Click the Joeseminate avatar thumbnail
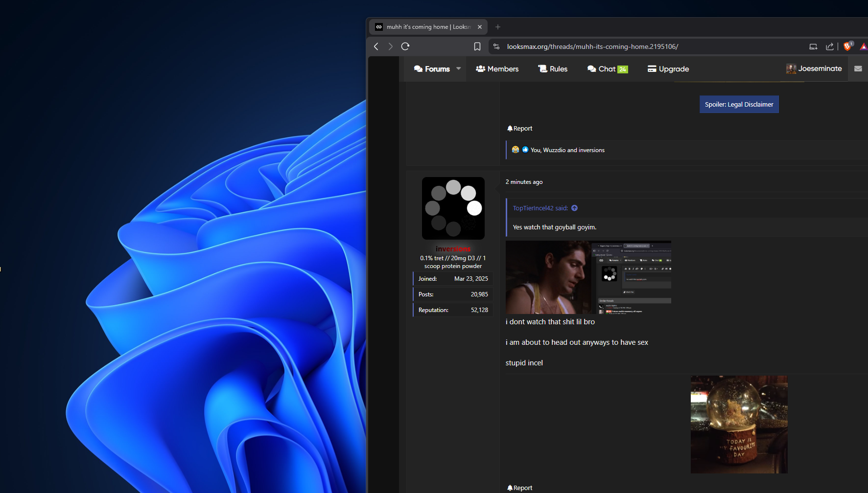868x493 pixels. pyautogui.click(x=791, y=69)
